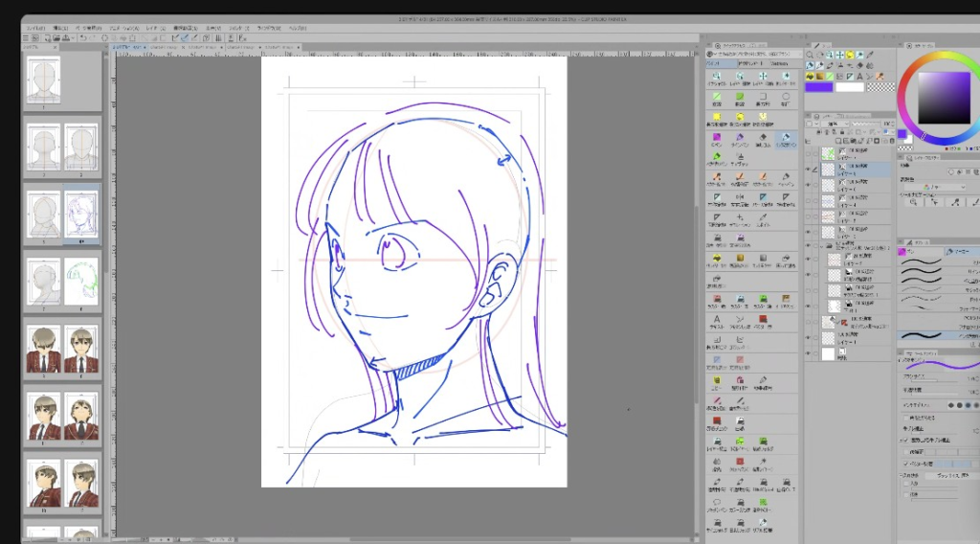Select the Pencil tool in tool palette
980x544 pixels.
point(820,66)
